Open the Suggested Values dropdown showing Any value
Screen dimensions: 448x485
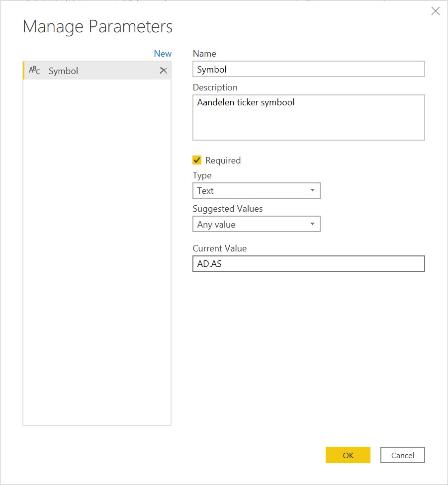(x=251, y=224)
